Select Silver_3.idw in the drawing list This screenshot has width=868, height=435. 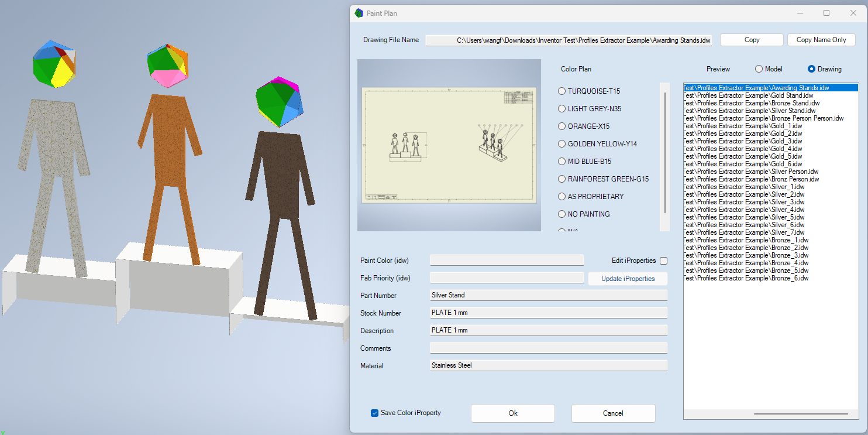pyautogui.click(x=744, y=202)
